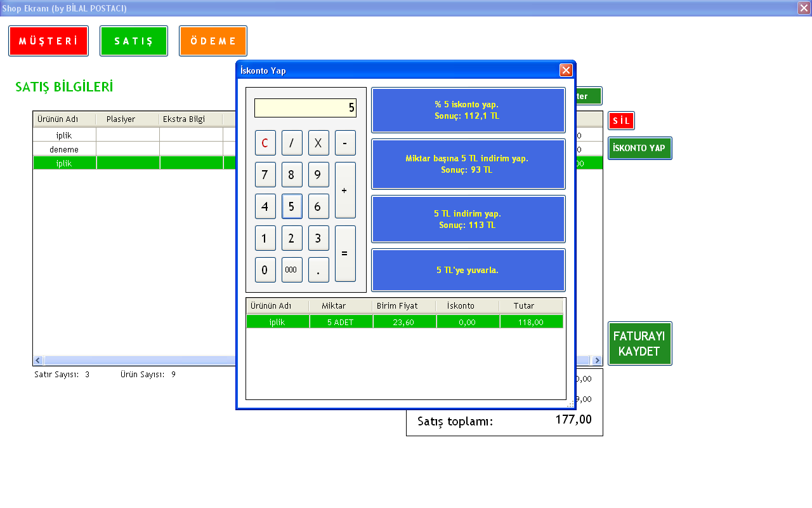Click the horizontal scrollbar left arrow
Image resolution: width=812 pixels, height=508 pixels.
pos(38,361)
